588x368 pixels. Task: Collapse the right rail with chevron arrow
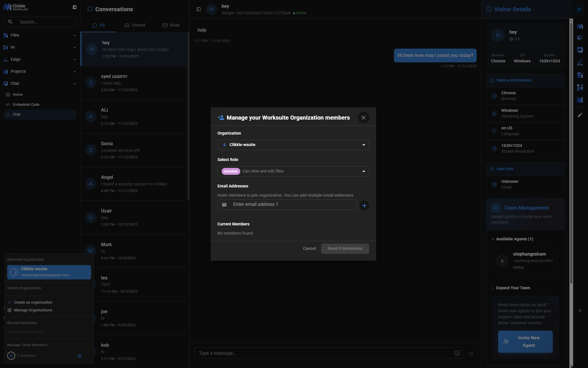pos(580,310)
